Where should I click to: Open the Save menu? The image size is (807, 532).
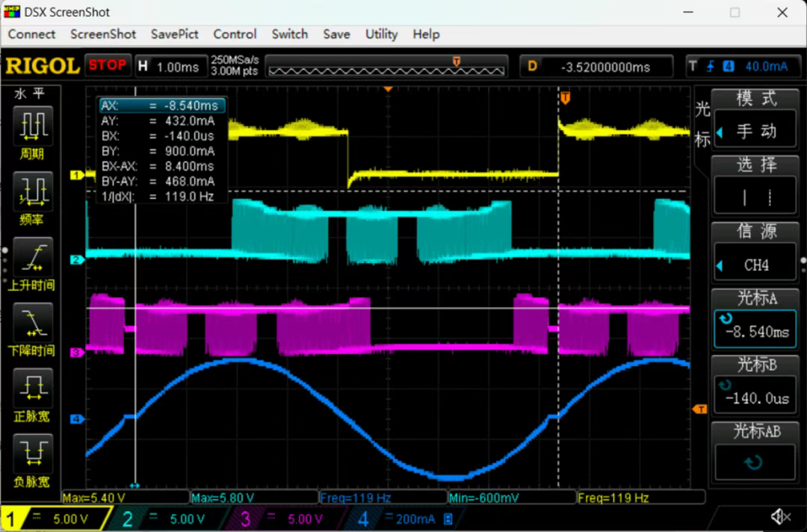(336, 34)
